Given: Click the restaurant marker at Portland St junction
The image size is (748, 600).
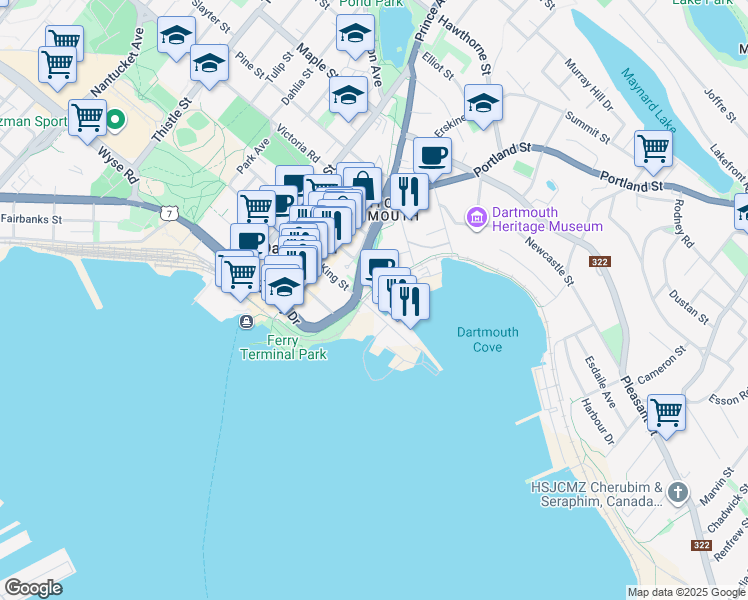Looking at the screenshot, I should [409, 190].
